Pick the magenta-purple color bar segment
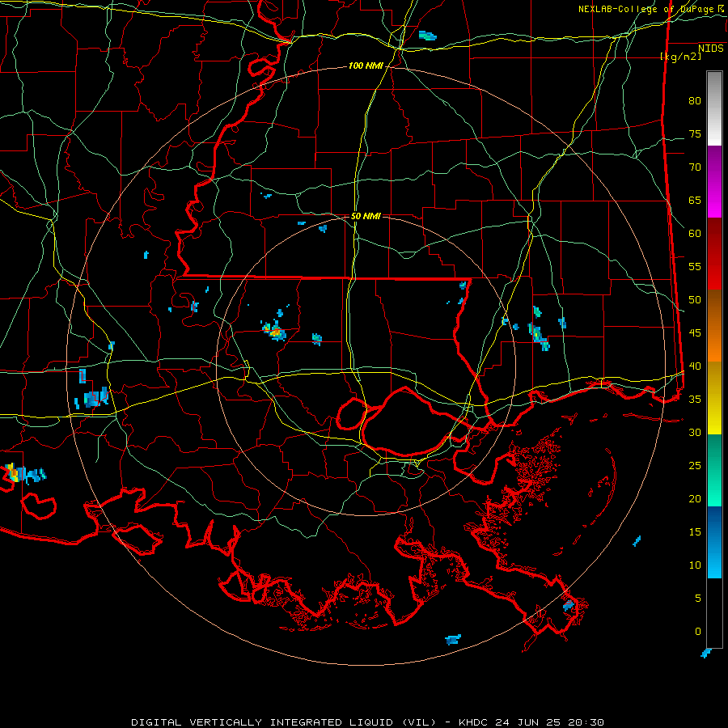This screenshot has width=728, height=728. click(x=714, y=181)
